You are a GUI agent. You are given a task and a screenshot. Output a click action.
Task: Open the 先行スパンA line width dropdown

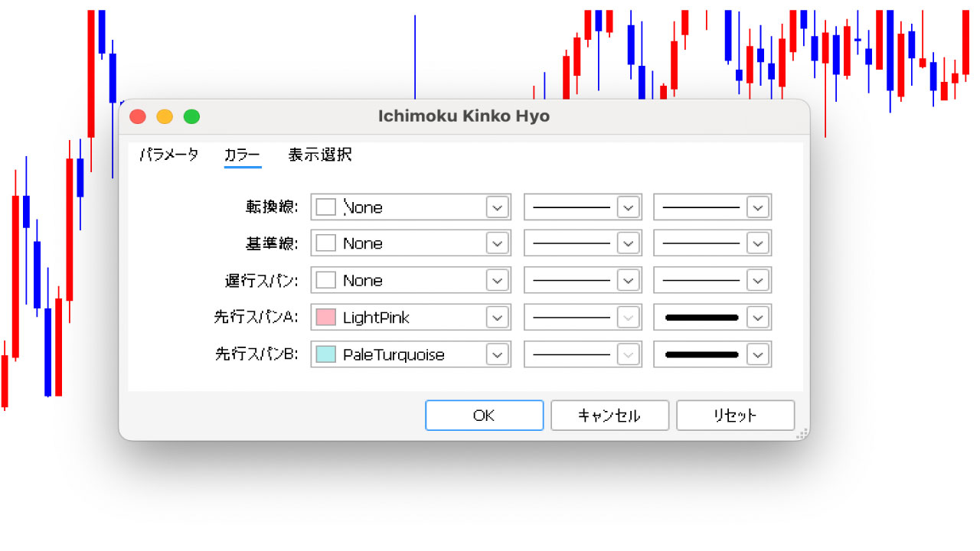pyautogui.click(x=756, y=317)
